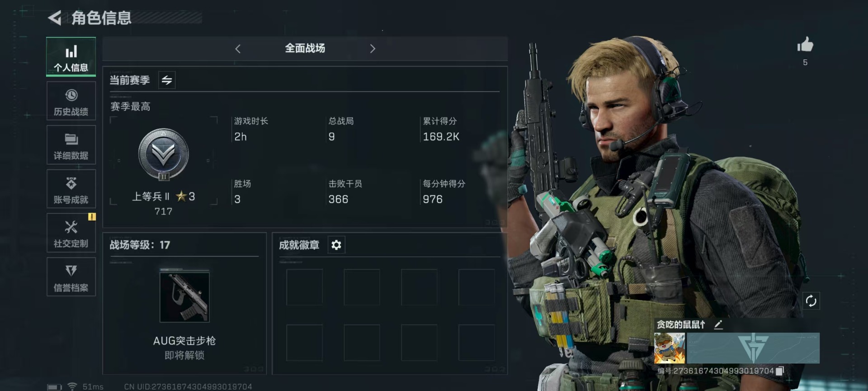This screenshot has width=868, height=391.
Task: Select the 账号成就 sidebar item
Action: [71, 189]
